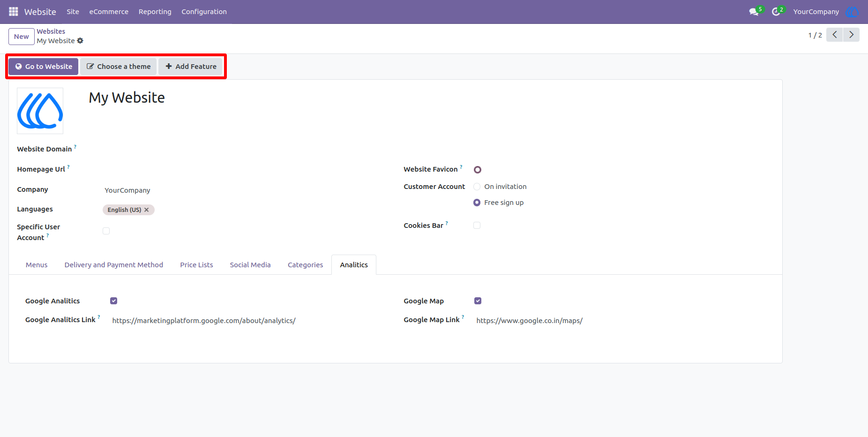Click the Add Feature button

(x=191, y=67)
